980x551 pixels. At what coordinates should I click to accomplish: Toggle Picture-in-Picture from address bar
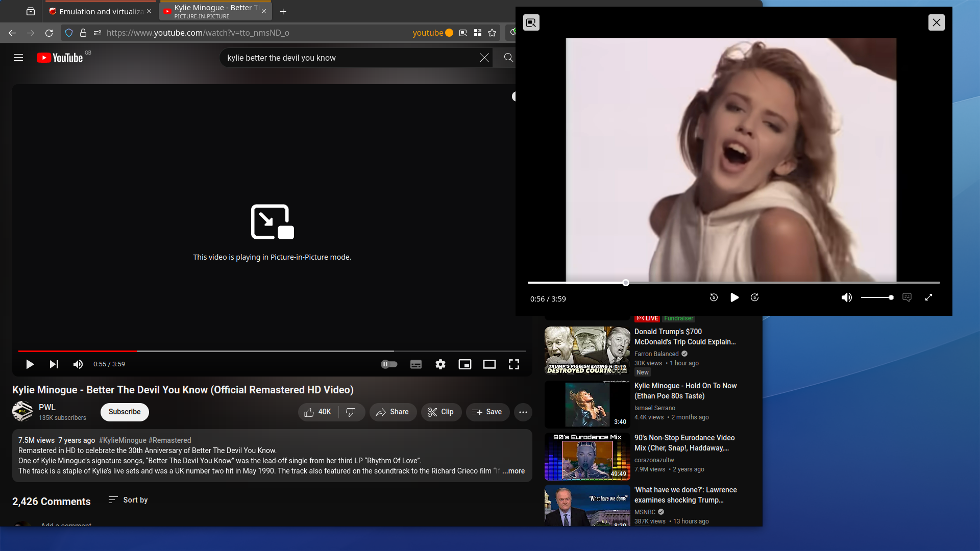pyautogui.click(x=463, y=33)
